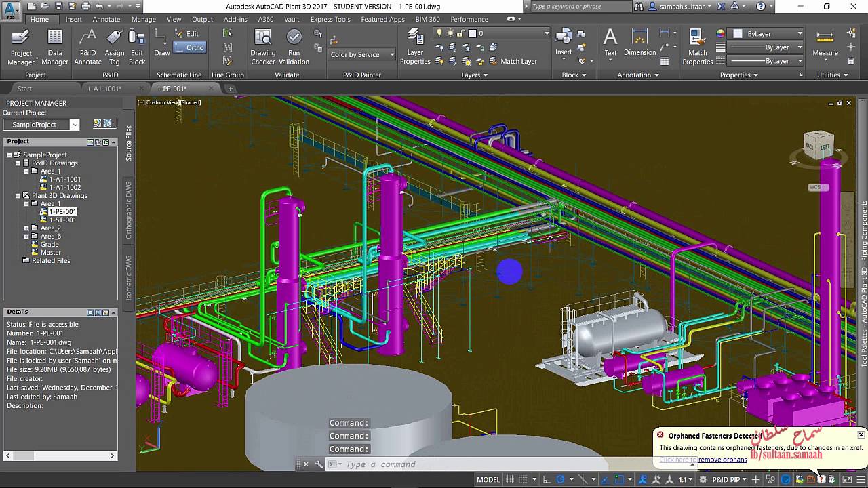The height and width of the screenshot is (488, 868).
Task: Open the Project Manager ribbon button
Action: [x=21, y=47]
